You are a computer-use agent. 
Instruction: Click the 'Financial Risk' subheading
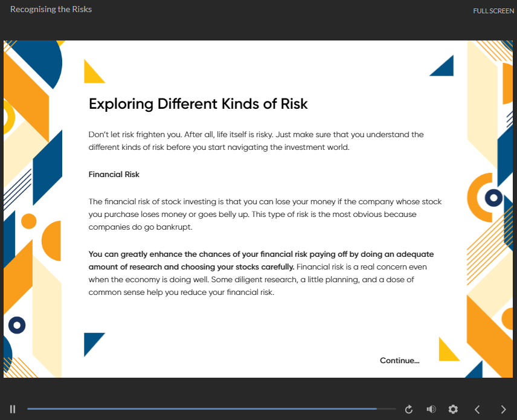114,174
